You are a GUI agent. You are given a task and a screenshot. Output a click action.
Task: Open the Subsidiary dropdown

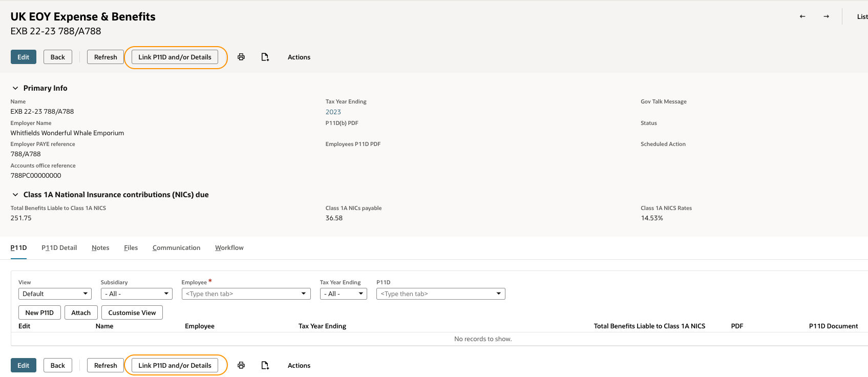pyautogui.click(x=136, y=294)
